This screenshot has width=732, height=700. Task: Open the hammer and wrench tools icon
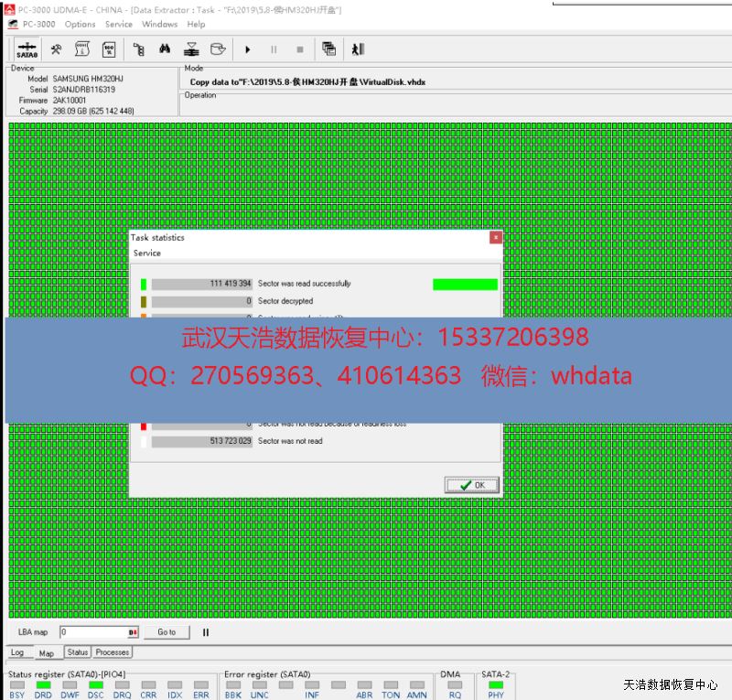point(56,49)
